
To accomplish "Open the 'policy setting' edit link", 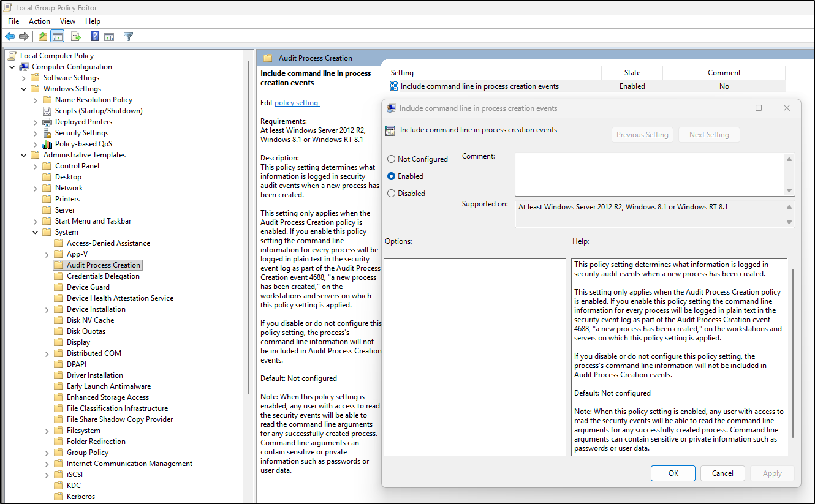I will click(x=297, y=103).
